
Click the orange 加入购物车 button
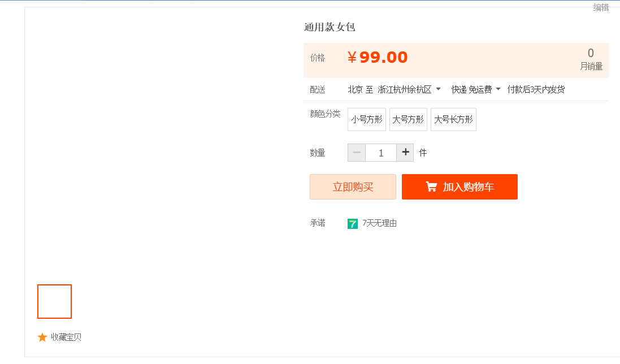pyautogui.click(x=459, y=187)
